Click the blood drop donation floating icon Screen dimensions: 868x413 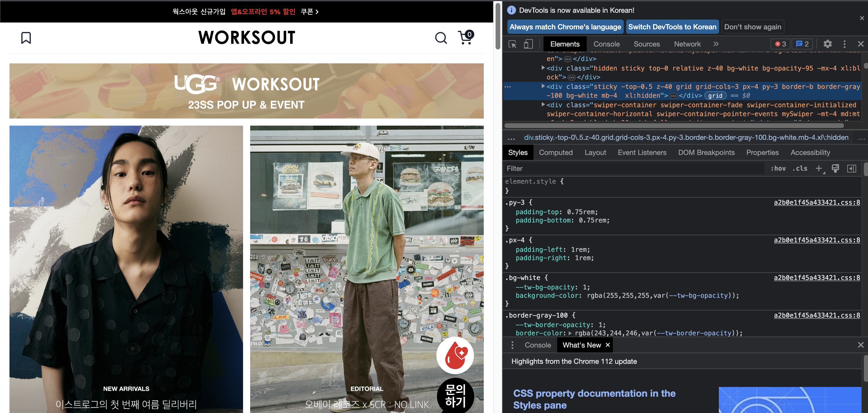[x=455, y=355]
